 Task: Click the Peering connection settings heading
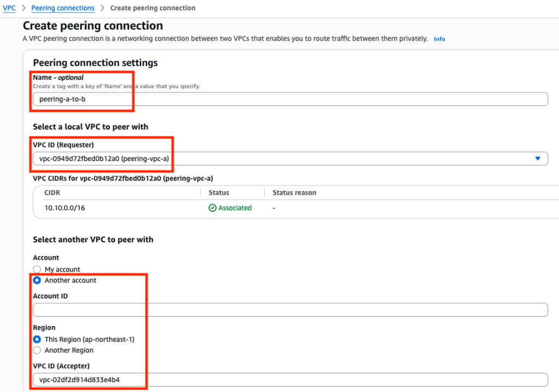(95, 63)
